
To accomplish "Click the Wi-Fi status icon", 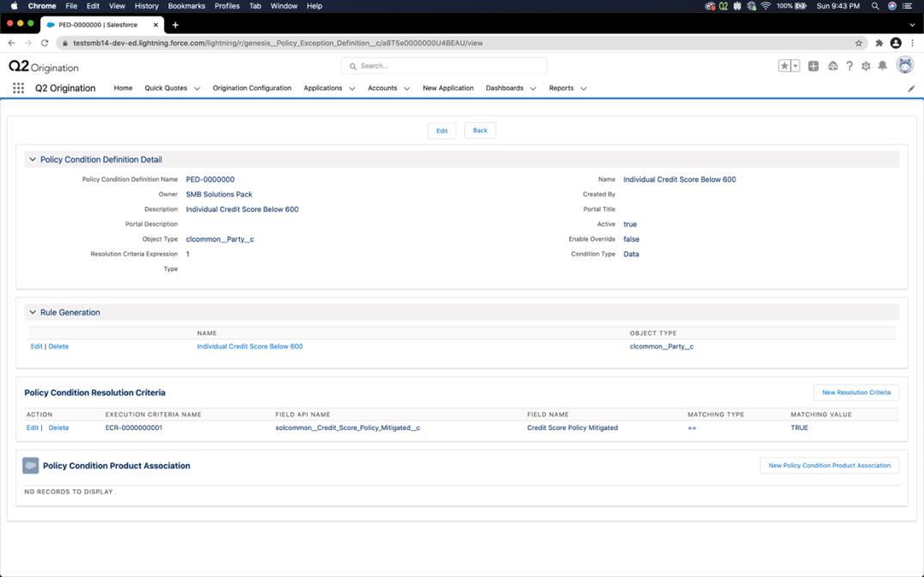I will click(766, 6).
